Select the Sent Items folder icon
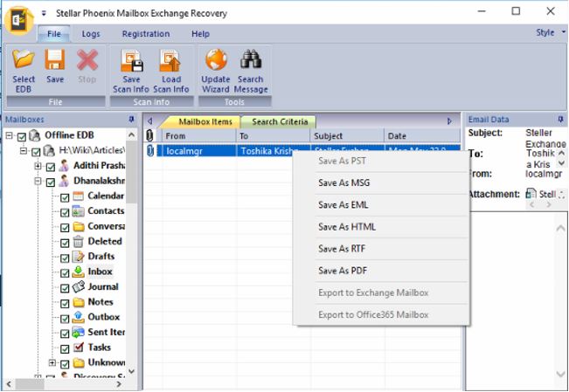Viewport: 569px width, 392px height. click(x=78, y=332)
